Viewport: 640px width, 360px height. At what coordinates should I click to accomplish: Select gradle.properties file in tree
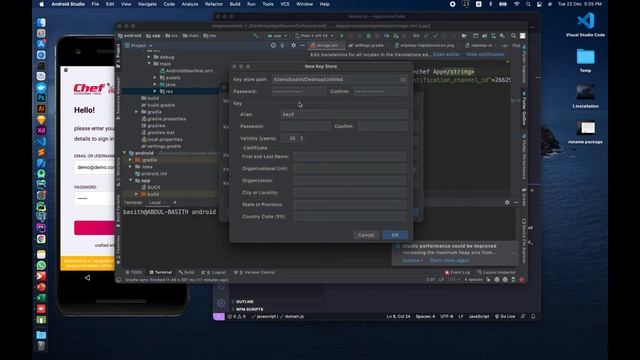[163, 119]
